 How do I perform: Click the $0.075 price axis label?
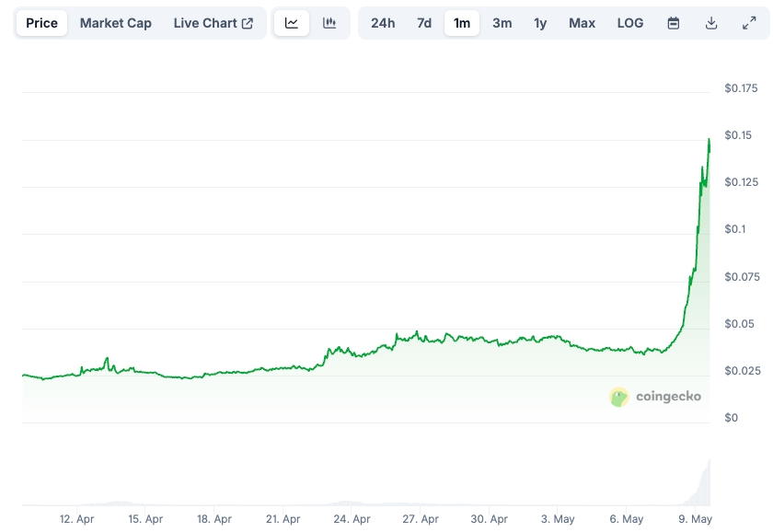742,277
